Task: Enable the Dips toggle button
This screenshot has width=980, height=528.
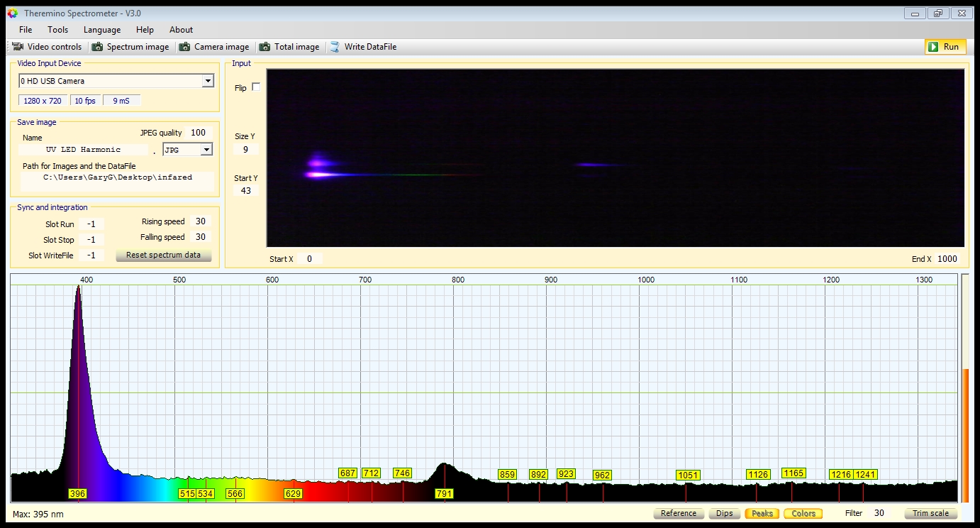Action: coord(724,513)
